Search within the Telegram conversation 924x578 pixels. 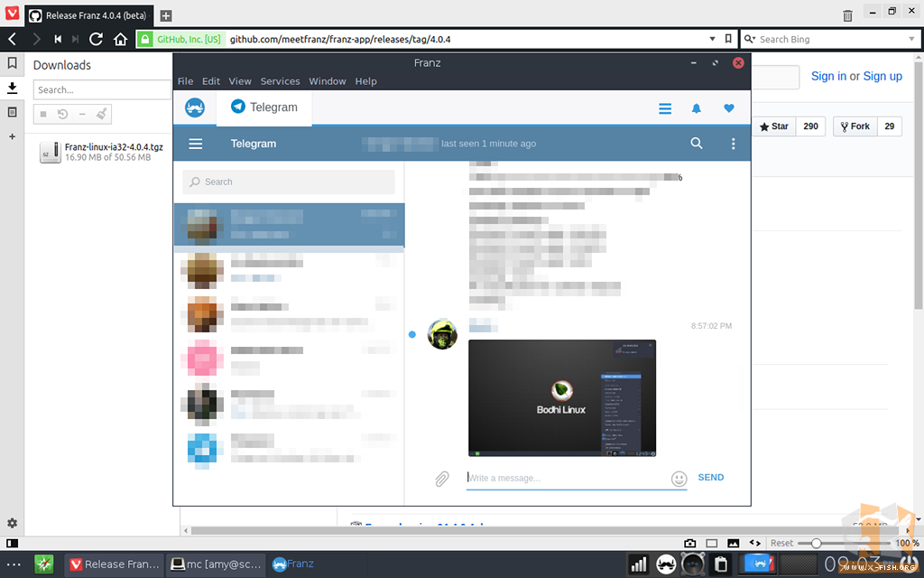pos(697,144)
